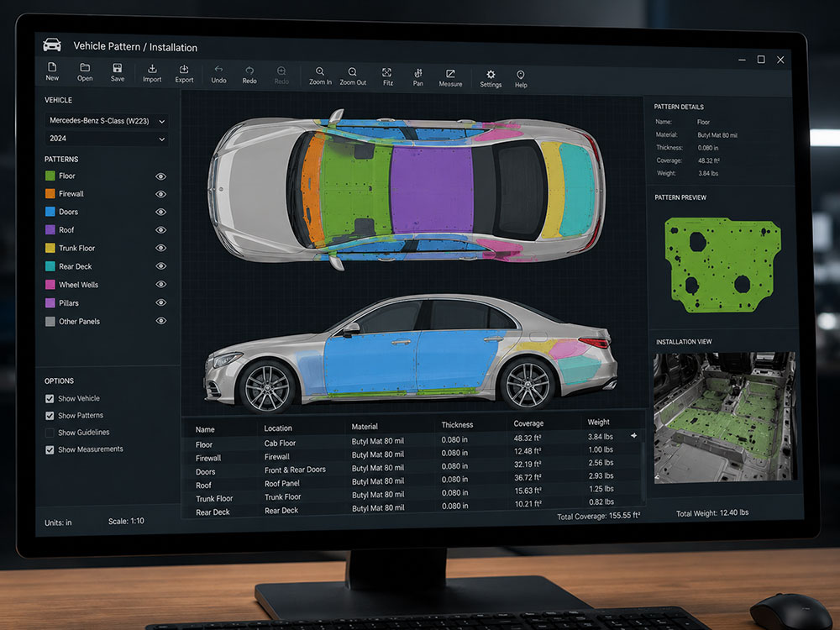
Task: Uncheck the Show Patterns option
Action: pyautogui.click(x=50, y=416)
